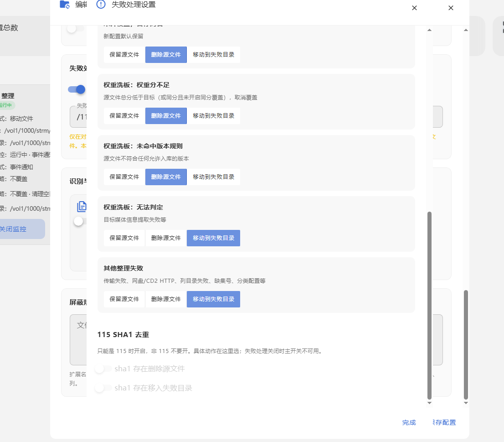
Task: Click the 其他整理失败 heading
Action: 123,268
